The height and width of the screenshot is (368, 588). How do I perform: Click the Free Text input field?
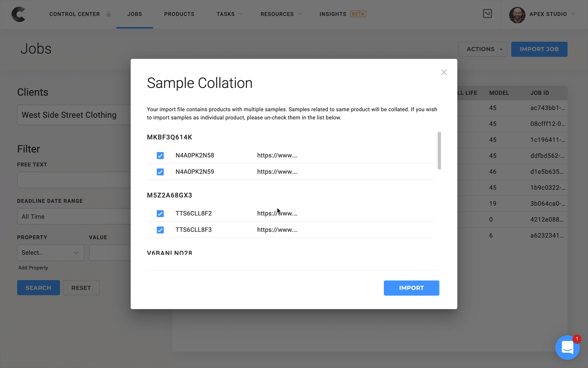[x=74, y=180]
